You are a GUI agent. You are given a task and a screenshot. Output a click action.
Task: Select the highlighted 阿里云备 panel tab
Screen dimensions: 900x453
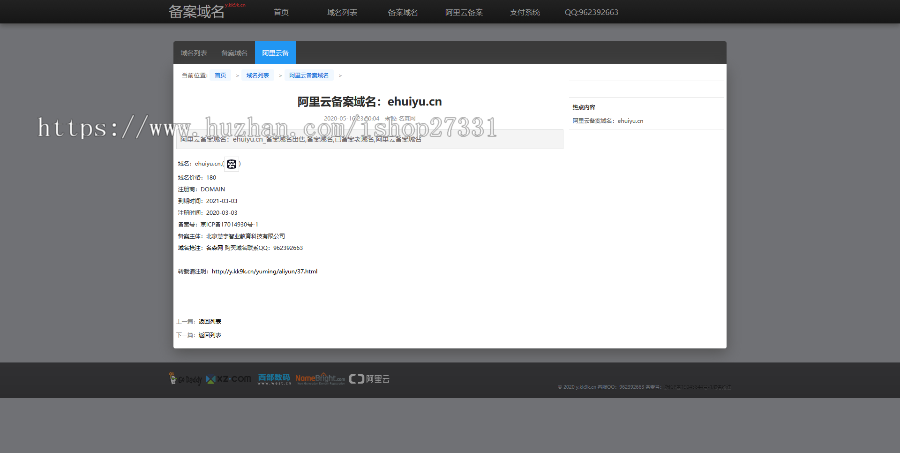(276, 53)
